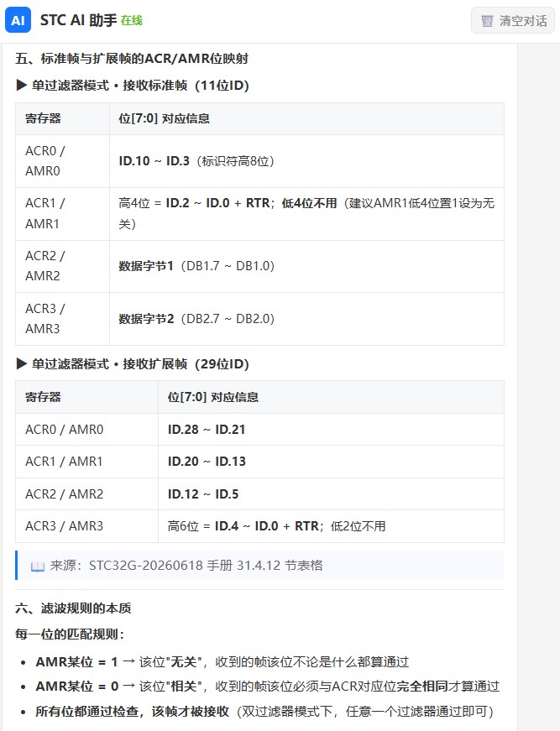The image size is (560, 731).
Task: Click the bullet 所有位都通过检查,该帧才被接收
Action: (264, 712)
